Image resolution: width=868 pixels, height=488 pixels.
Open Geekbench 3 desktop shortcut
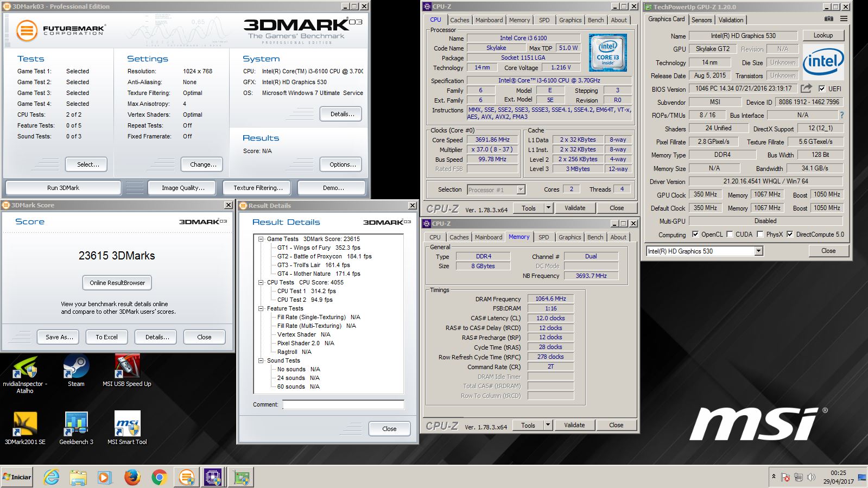coord(76,428)
